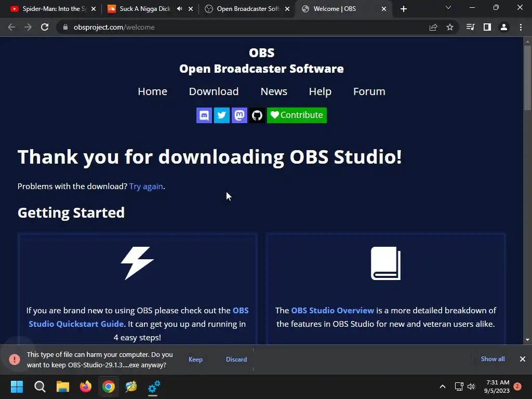Open the Help nav link

[320, 91]
